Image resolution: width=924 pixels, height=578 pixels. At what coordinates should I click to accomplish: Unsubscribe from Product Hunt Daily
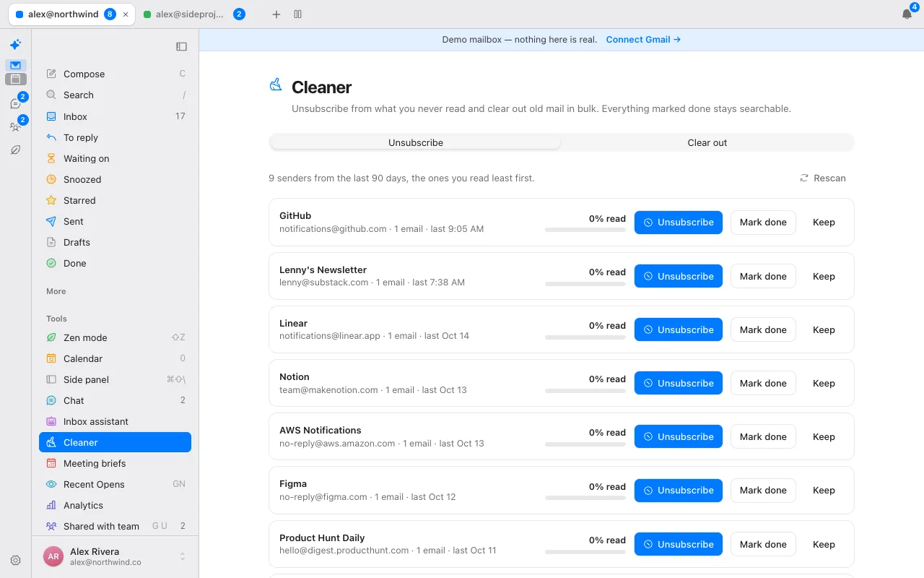click(x=679, y=544)
